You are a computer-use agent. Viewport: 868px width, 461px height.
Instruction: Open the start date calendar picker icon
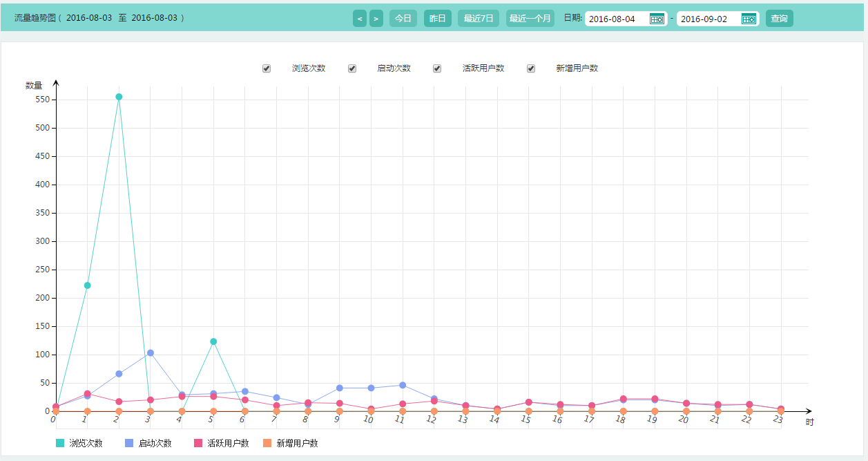[x=657, y=19]
